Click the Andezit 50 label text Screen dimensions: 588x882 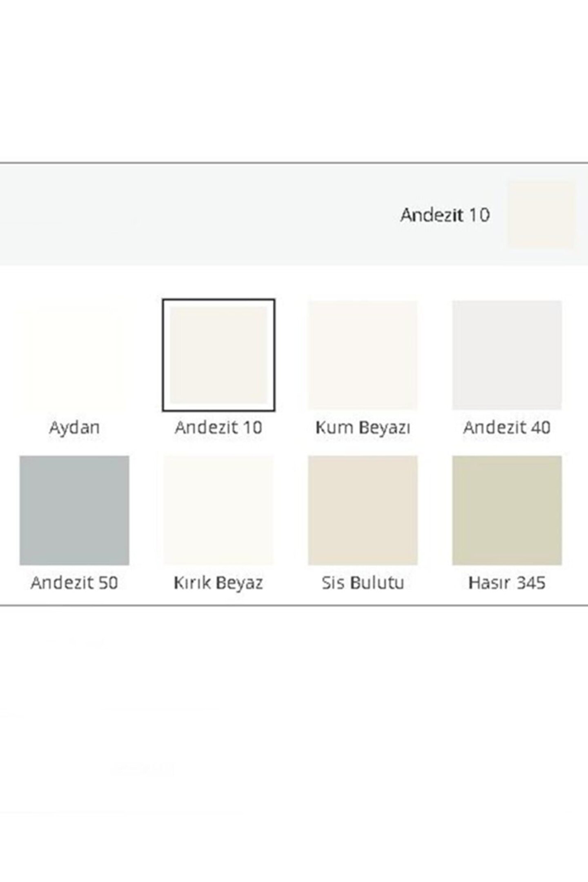coord(74,583)
